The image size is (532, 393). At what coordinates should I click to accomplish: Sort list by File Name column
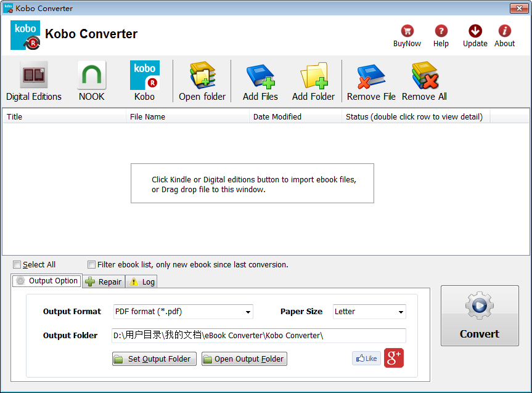(187, 116)
